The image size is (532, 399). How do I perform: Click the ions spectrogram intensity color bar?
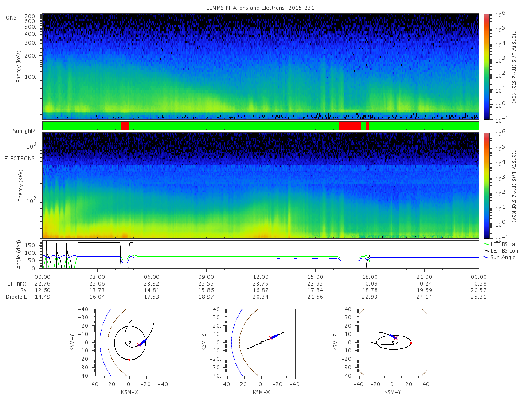tap(486, 66)
